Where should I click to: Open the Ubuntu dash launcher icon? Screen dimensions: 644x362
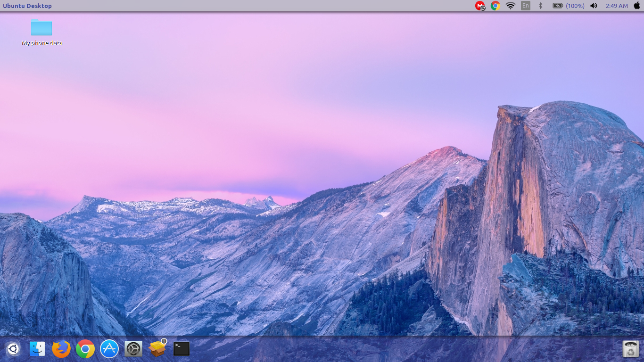tap(13, 349)
